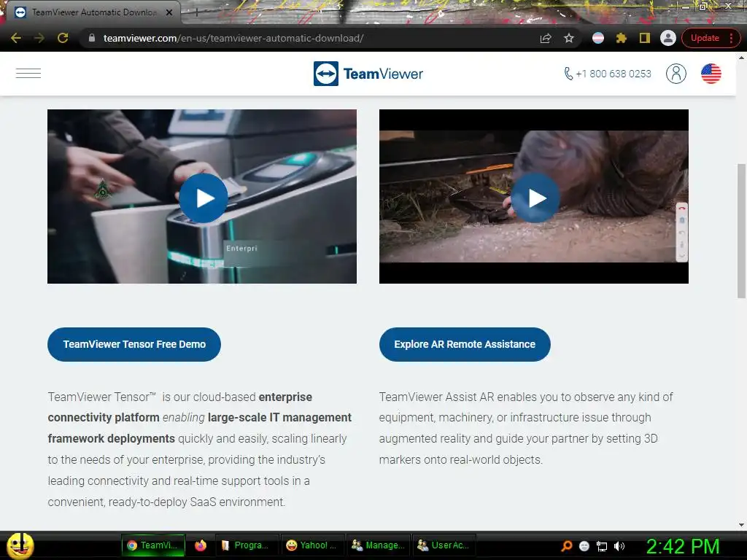Viewport: 747px width, 560px height.
Task: Open the Extensions puzzle menu
Action: coord(622,38)
